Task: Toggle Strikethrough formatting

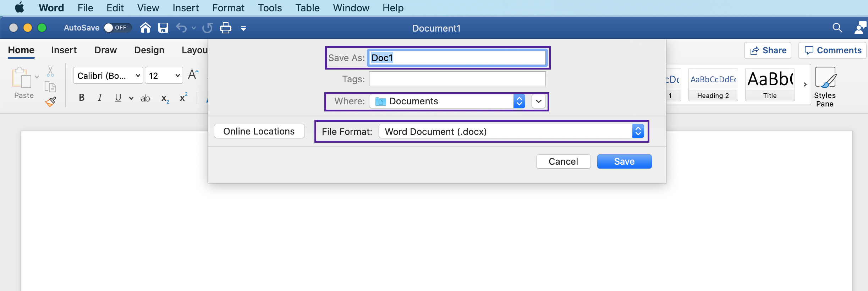Action: 145,98
